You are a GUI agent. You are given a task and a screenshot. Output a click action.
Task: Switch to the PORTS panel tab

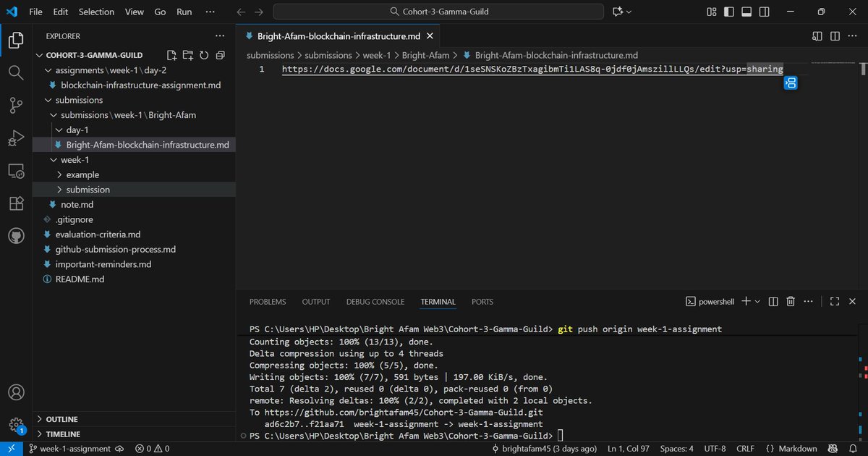(x=482, y=302)
